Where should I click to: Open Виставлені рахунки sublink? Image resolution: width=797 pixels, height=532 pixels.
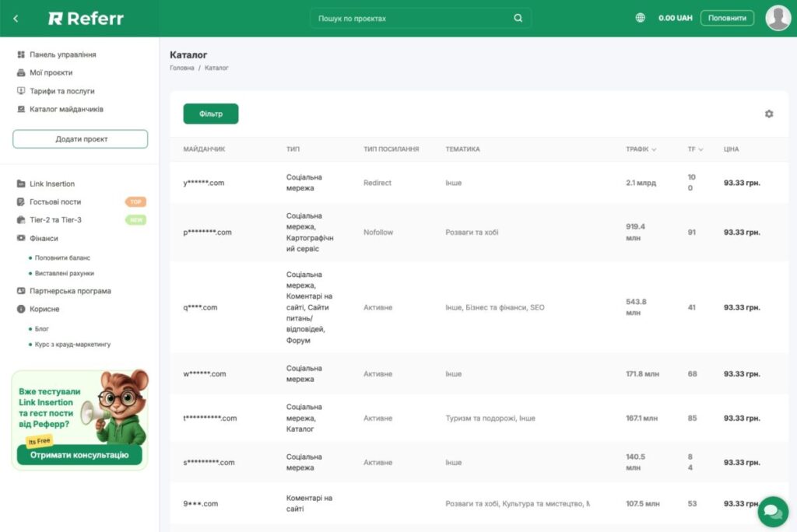(64, 273)
